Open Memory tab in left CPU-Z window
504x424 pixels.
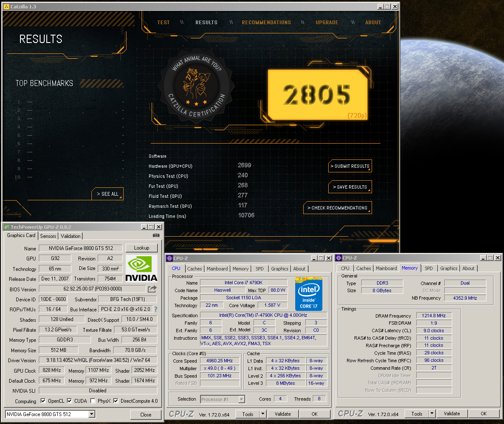click(x=241, y=269)
